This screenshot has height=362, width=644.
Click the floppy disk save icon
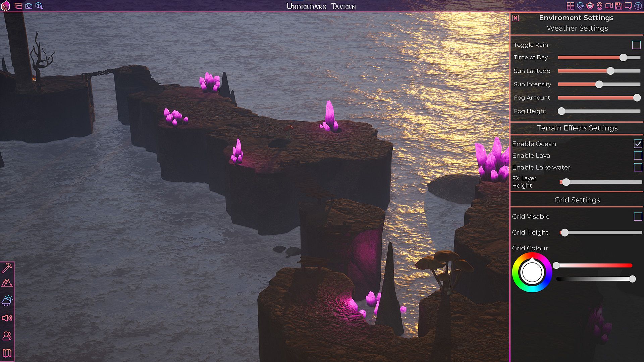pyautogui.click(x=619, y=6)
